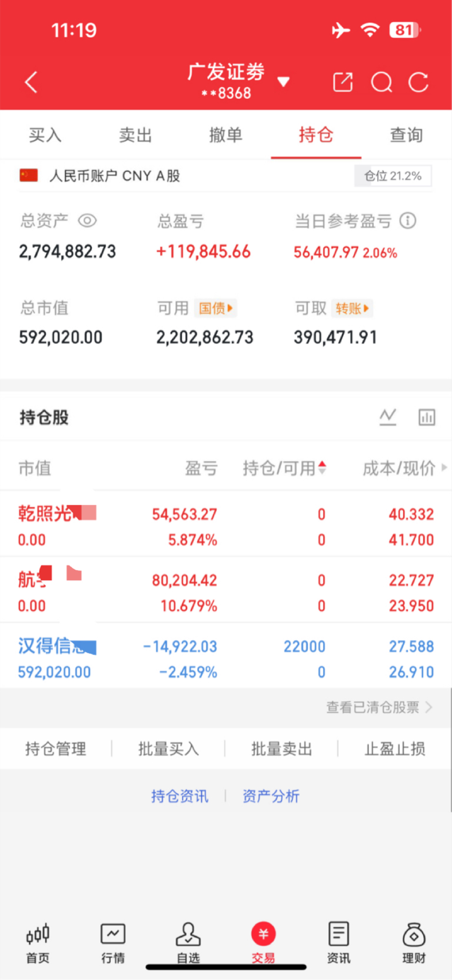Open the 汉得信 stock row
The image size is (452, 980).
[x=226, y=656]
